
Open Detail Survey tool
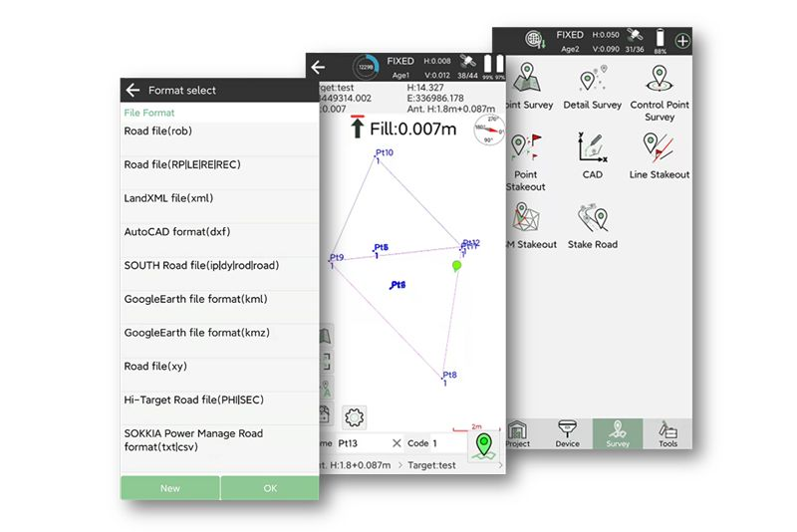click(592, 87)
